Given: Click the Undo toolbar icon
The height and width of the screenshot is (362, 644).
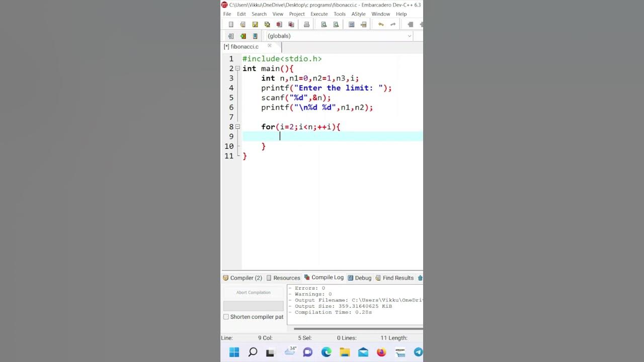Looking at the screenshot, I should 381,25.
